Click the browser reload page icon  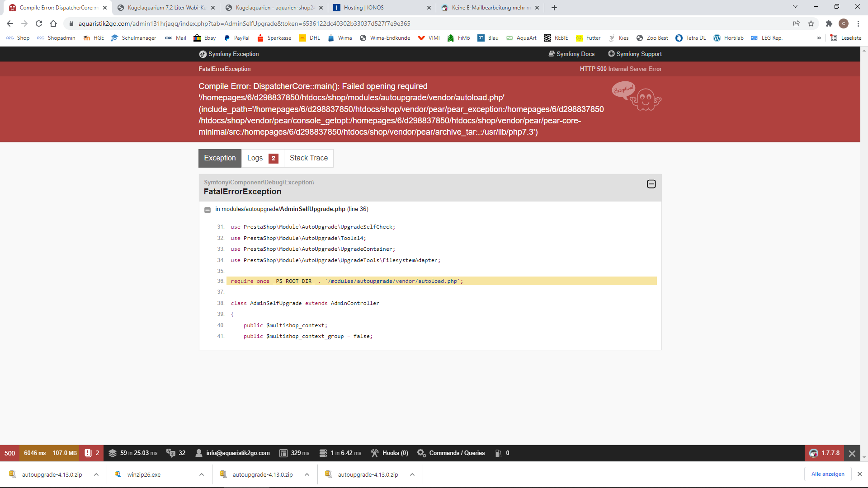pos(39,23)
